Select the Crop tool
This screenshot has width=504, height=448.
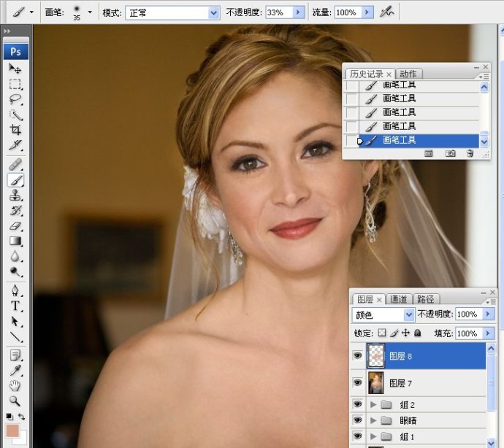[15, 130]
